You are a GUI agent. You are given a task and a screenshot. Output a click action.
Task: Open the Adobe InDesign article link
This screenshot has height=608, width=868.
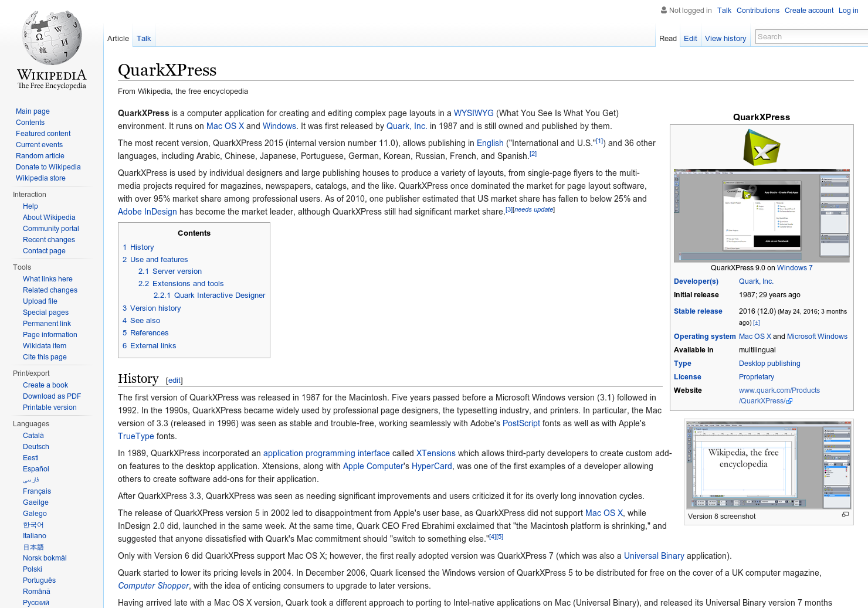point(147,212)
